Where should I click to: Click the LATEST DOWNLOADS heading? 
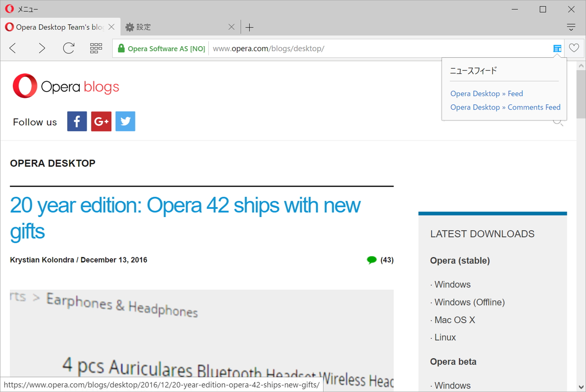tap(483, 234)
